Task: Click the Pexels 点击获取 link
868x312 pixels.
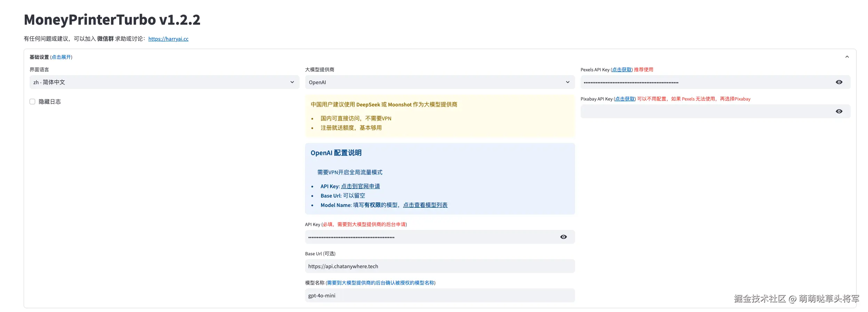Action: [622, 70]
